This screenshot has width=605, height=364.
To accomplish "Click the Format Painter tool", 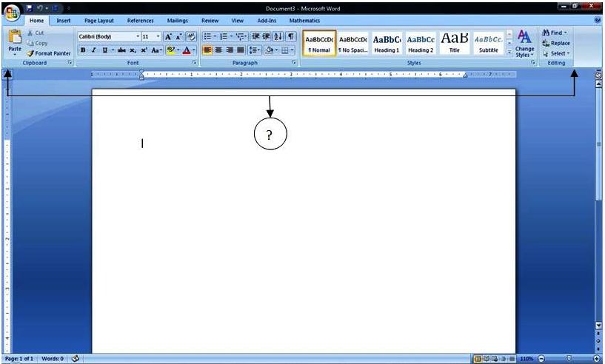I will (49, 53).
